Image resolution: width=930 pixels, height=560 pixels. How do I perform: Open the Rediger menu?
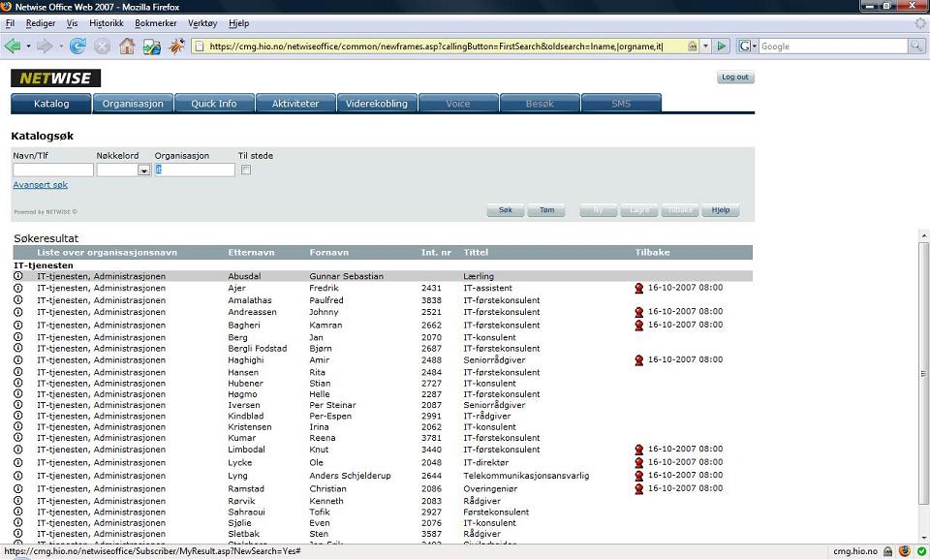click(x=41, y=23)
